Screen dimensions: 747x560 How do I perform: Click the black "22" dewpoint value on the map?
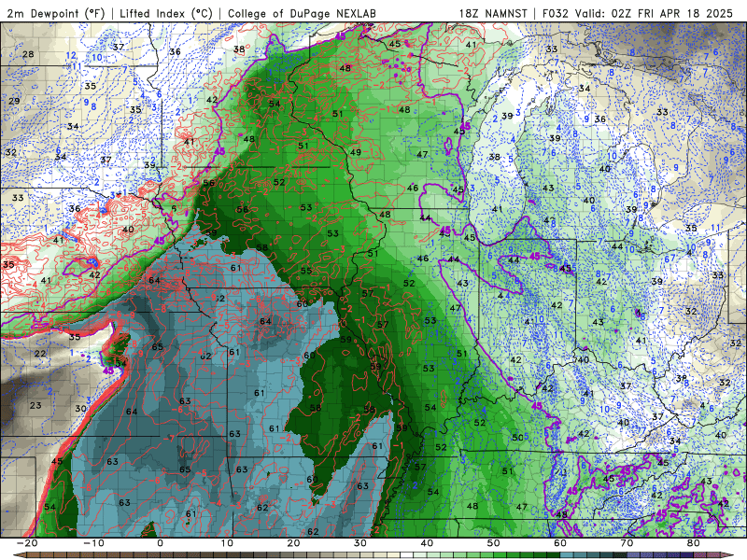pos(40,354)
